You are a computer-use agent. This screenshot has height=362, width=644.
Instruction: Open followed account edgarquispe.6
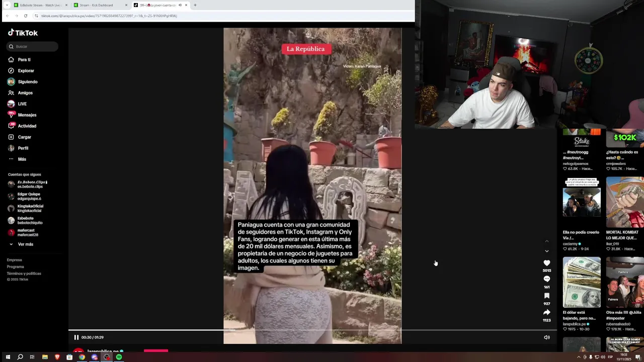(x=25, y=196)
